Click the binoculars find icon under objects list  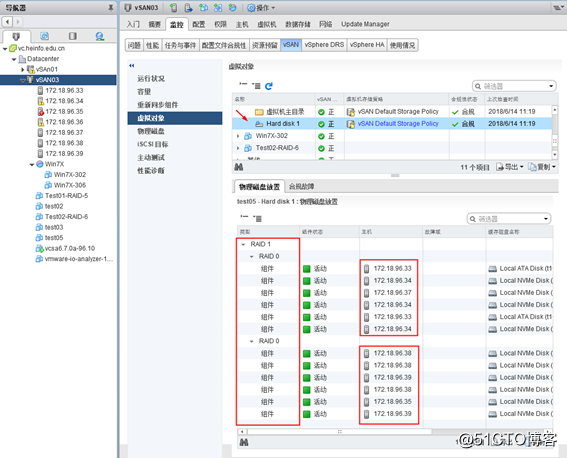(x=239, y=167)
